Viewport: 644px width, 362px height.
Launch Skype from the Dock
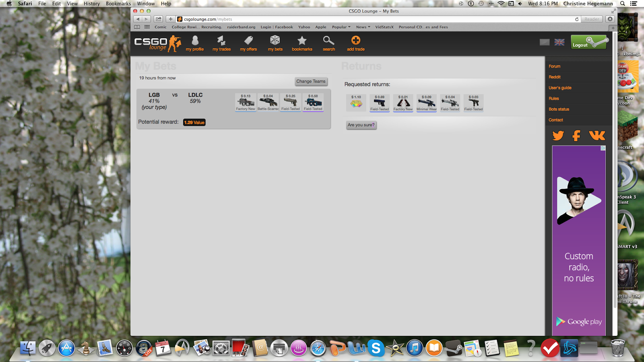376,348
